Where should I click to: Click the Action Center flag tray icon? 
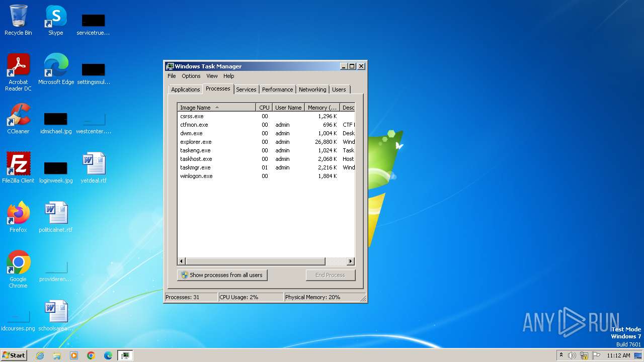pyautogui.click(x=596, y=355)
